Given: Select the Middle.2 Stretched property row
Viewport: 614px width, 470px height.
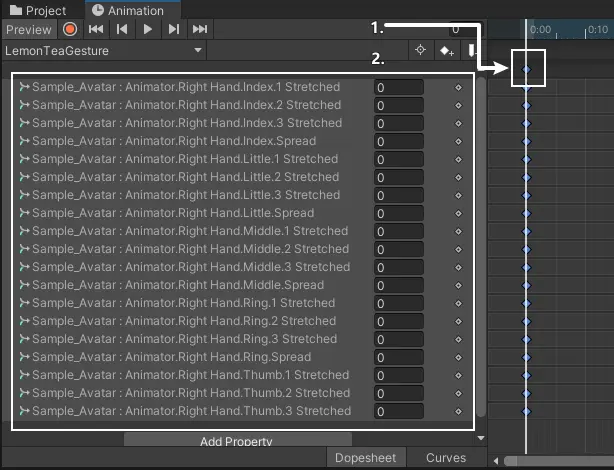Looking at the screenshot, I should pos(243,249).
